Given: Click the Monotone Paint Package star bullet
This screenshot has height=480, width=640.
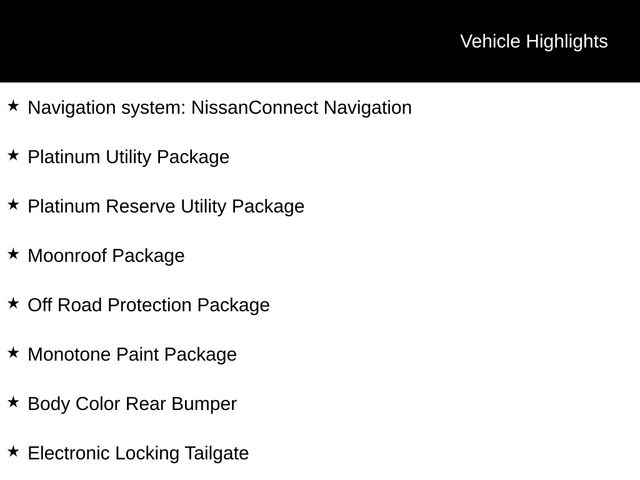Looking at the screenshot, I should 12,353.
